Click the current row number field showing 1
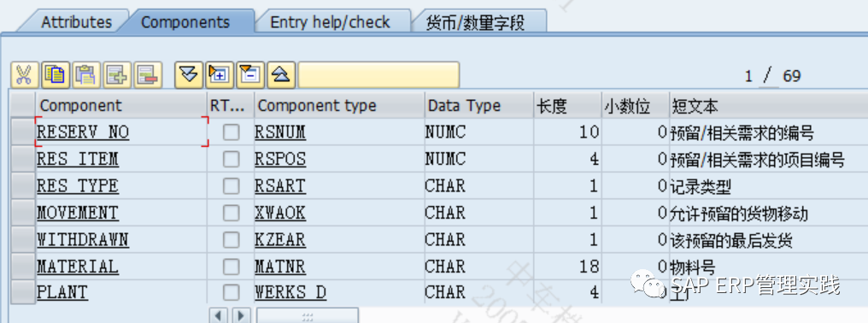 tap(748, 76)
